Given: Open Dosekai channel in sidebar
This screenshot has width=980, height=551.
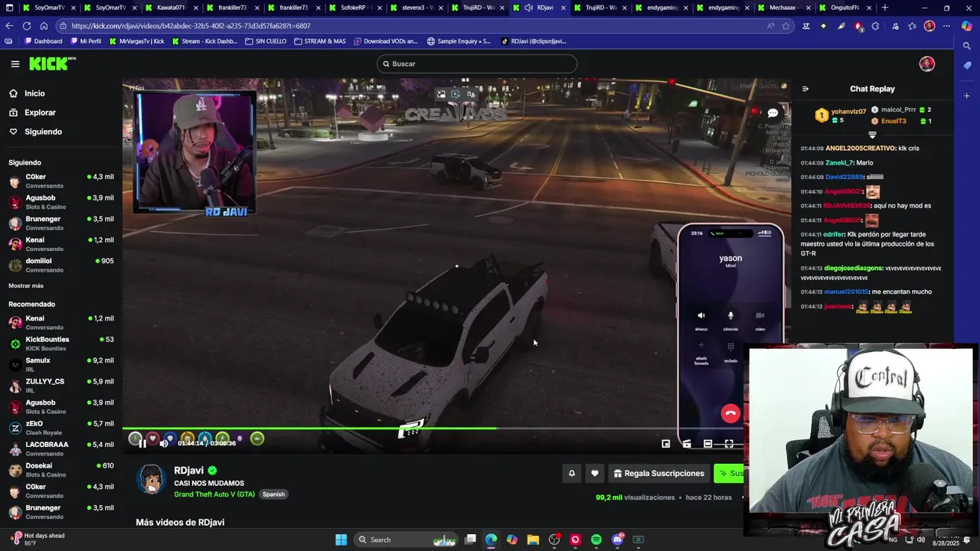Looking at the screenshot, I should pos(61,470).
